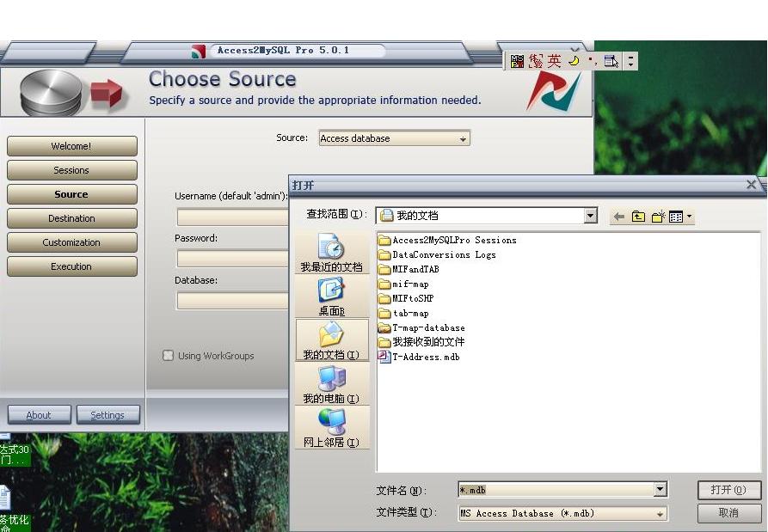Go to the Destination step
Screen dimensions: 768x532
72,218
